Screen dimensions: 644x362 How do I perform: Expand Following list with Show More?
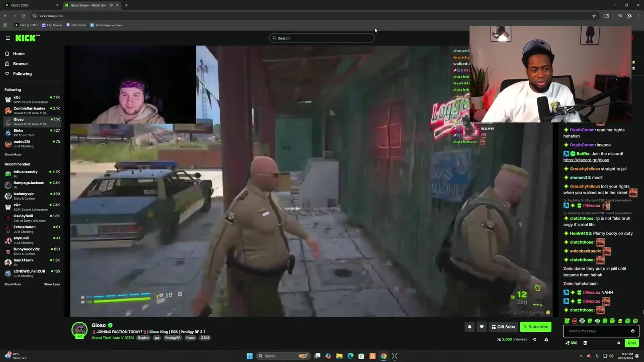(x=13, y=155)
